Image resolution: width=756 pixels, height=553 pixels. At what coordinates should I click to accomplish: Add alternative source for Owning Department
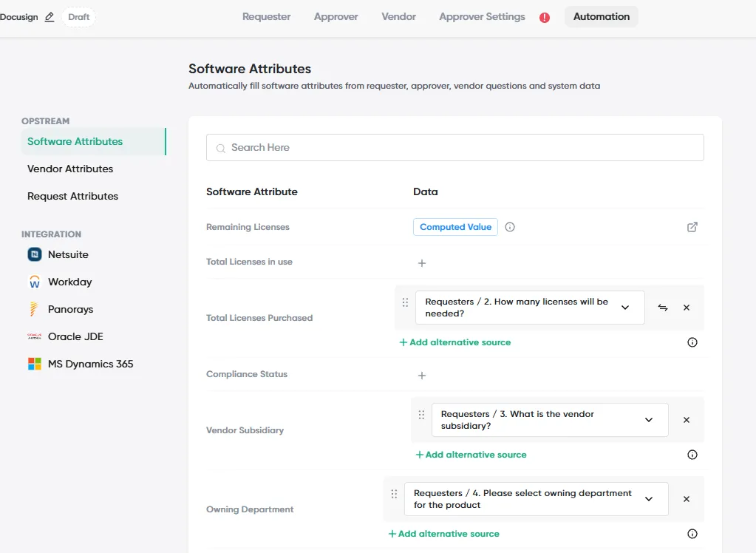(443, 534)
